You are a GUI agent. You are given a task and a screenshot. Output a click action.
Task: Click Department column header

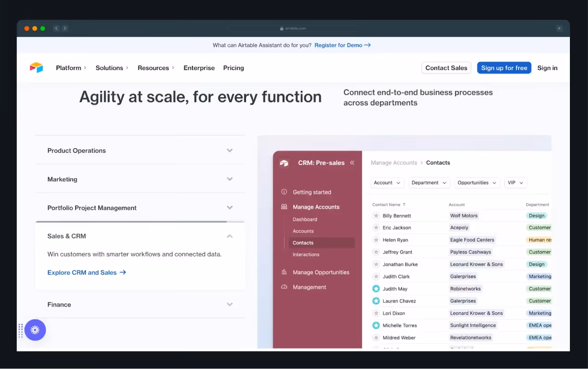pos(537,204)
